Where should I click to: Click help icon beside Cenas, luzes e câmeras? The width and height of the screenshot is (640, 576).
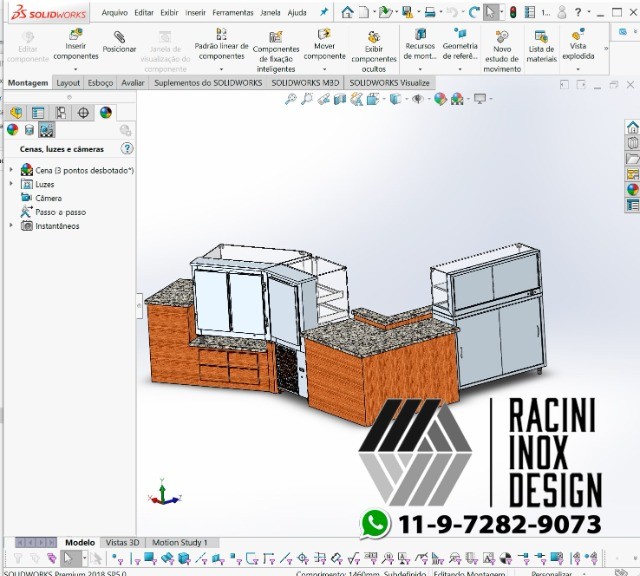tap(127, 148)
